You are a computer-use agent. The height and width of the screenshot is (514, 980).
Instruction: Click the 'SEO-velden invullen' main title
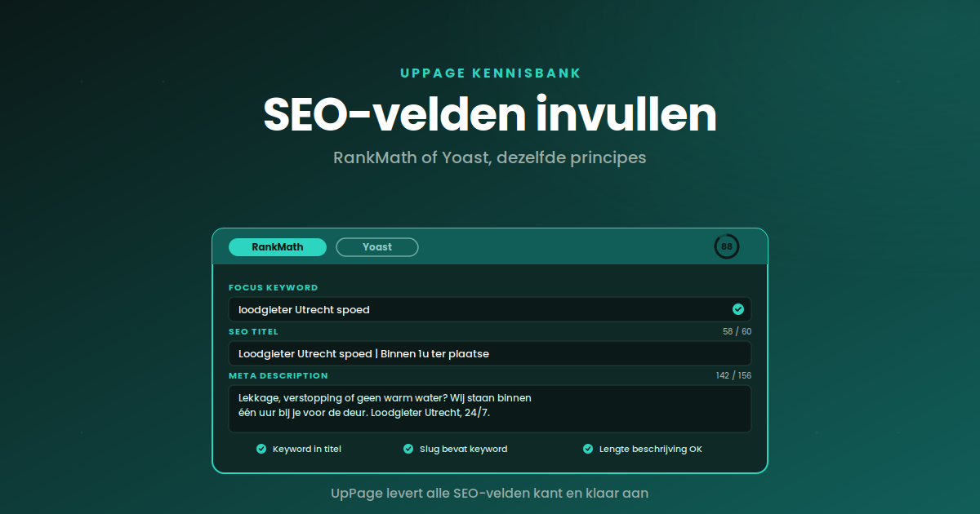490,115
